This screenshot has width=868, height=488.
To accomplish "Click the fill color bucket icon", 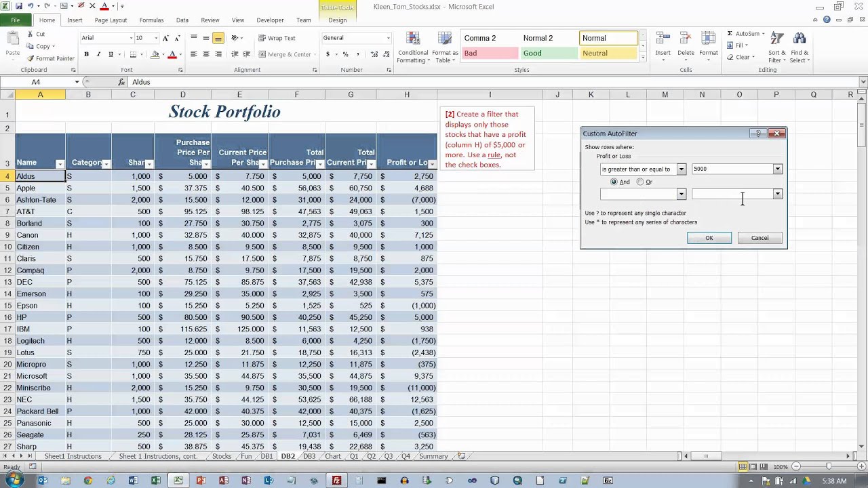I will pos(155,54).
